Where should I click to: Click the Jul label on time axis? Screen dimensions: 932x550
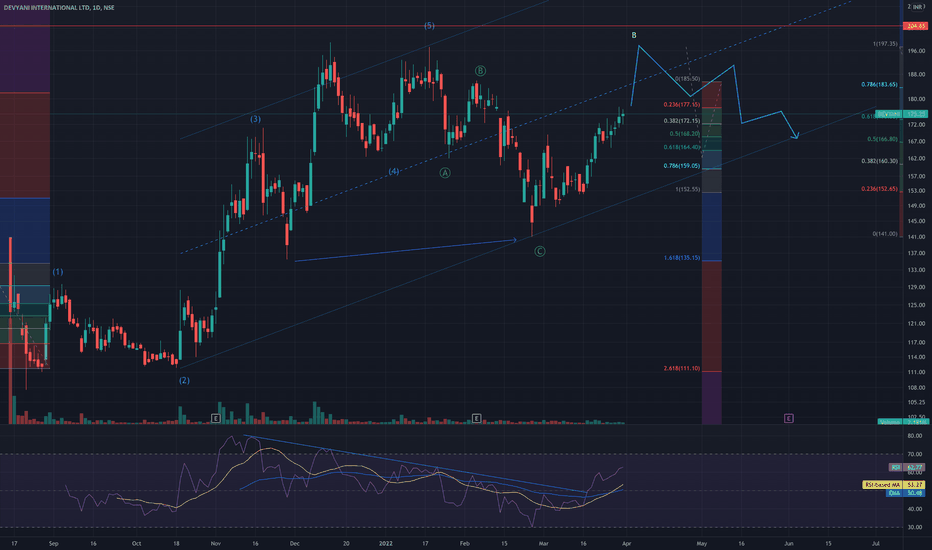pyautogui.click(x=876, y=543)
